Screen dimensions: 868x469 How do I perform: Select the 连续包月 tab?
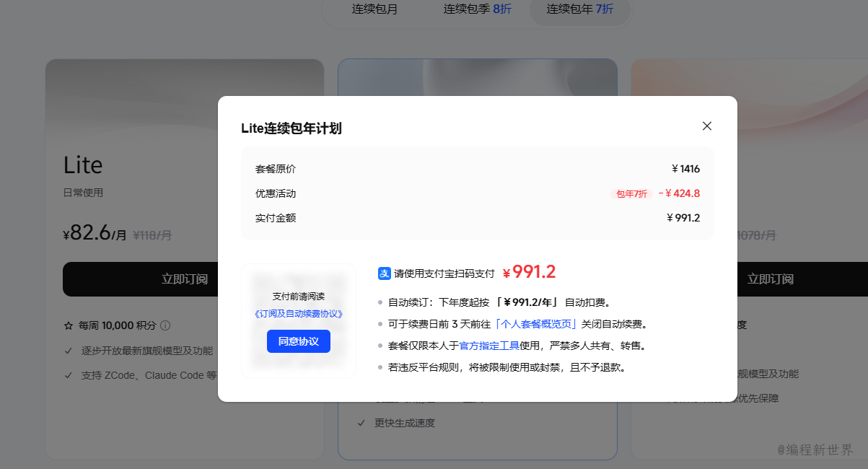pos(374,9)
